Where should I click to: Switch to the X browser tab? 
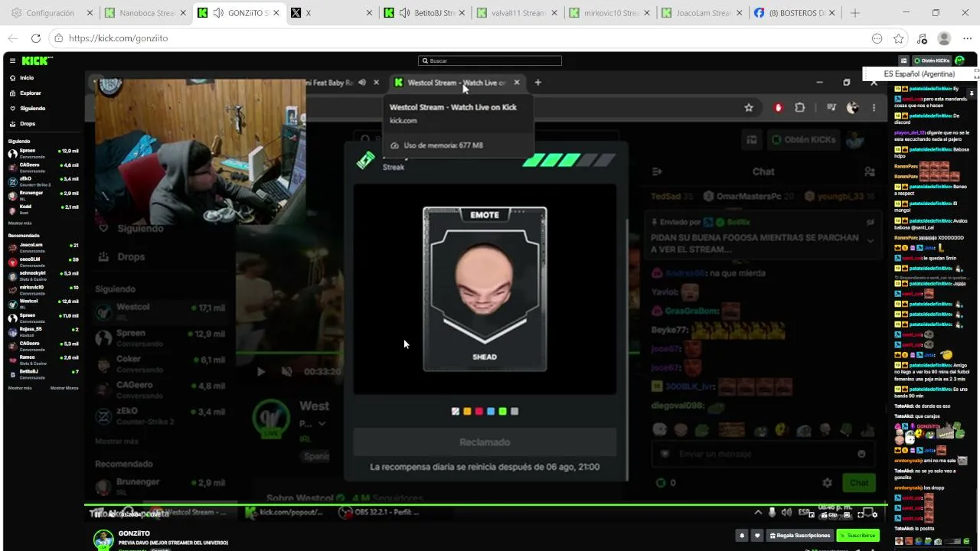(331, 13)
